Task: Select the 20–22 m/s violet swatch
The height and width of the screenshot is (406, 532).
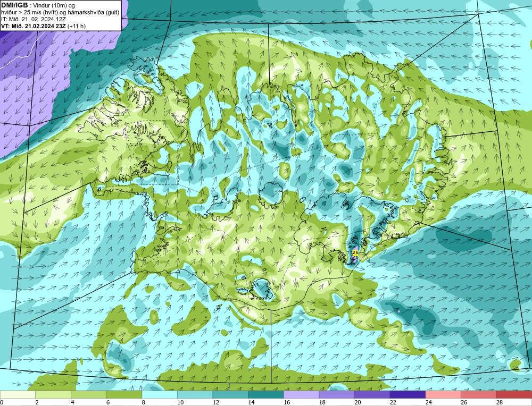Action: click(372, 394)
